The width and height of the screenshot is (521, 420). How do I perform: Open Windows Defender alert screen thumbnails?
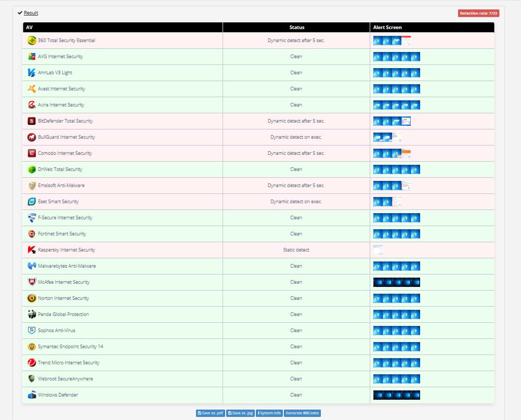[x=397, y=395]
